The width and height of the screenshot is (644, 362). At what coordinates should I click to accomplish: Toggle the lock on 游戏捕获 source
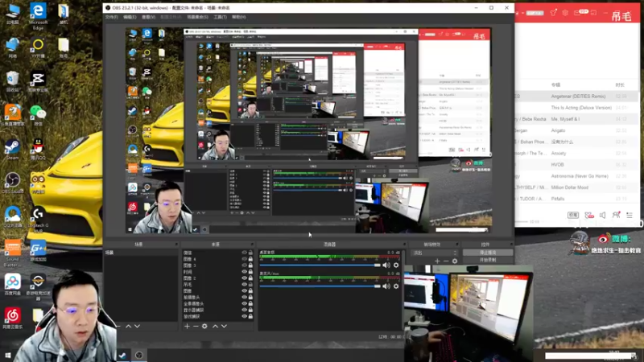(250, 316)
